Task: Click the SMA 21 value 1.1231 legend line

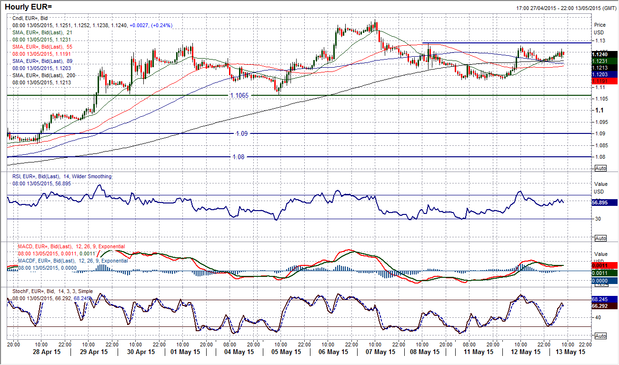Action: click(x=41, y=39)
